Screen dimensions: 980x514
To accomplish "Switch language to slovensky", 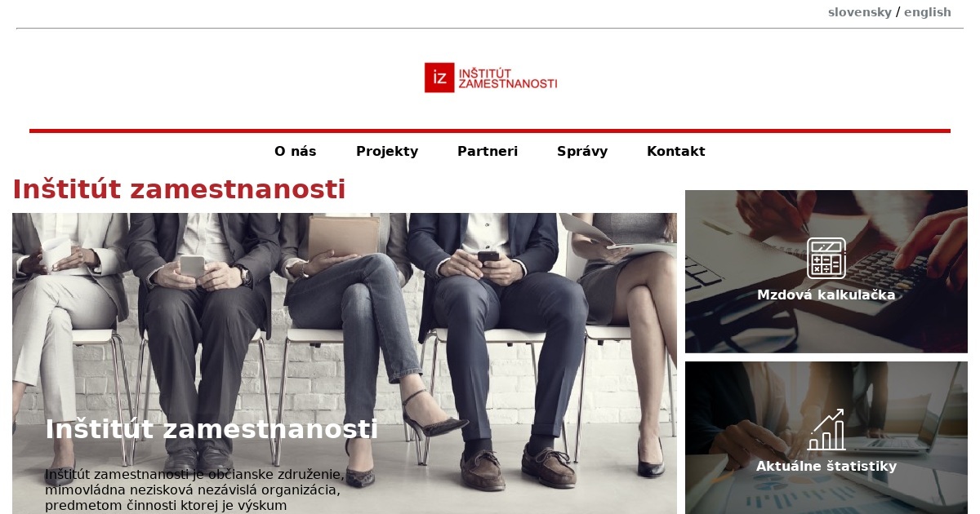I will click(859, 12).
